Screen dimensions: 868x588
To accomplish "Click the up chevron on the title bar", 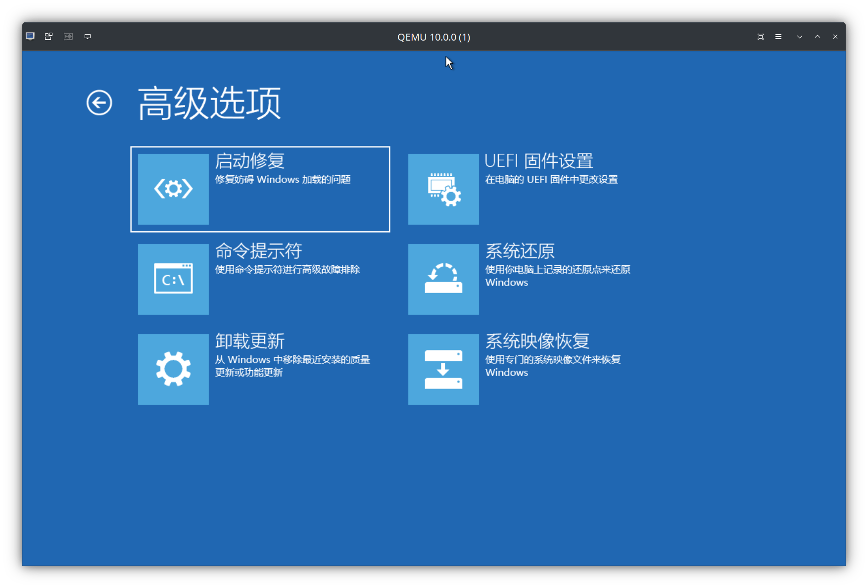I will [x=818, y=36].
